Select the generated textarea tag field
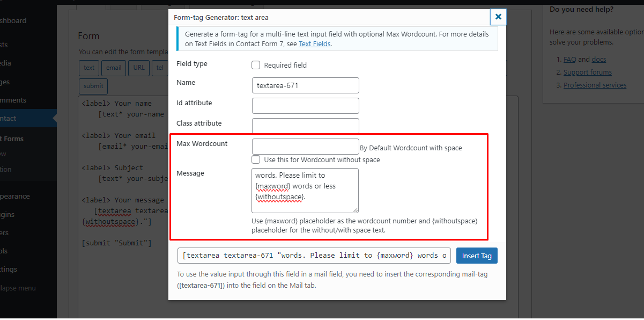This screenshot has height=320, width=644. tap(314, 256)
